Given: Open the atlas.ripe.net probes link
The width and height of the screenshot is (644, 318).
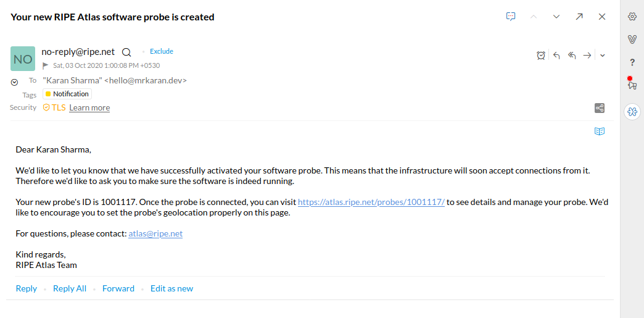Looking at the screenshot, I should [371, 203].
